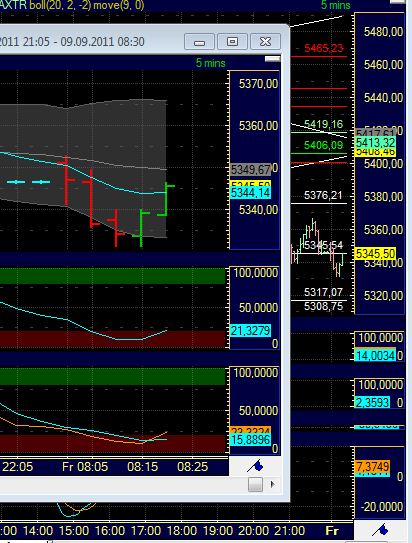Maximize the inner chart window
Image resolution: width=412 pixels, height=543 pixels.
pos(232,42)
